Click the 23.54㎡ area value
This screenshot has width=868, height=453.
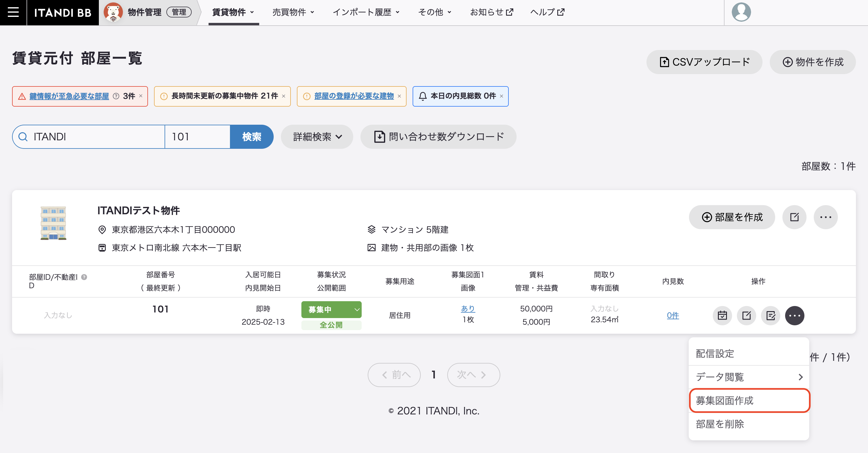click(605, 320)
